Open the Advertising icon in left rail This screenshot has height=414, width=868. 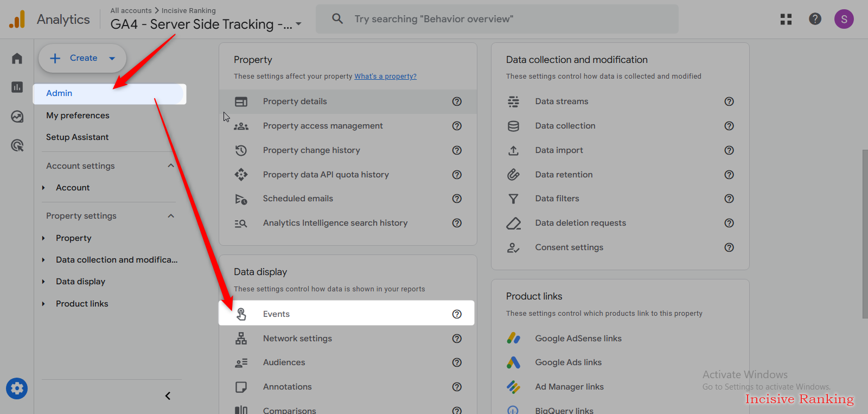coord(17,145)
